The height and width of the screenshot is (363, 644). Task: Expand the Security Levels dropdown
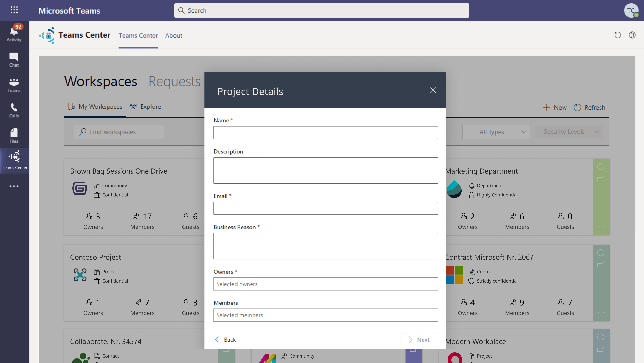tap(569, 132)
